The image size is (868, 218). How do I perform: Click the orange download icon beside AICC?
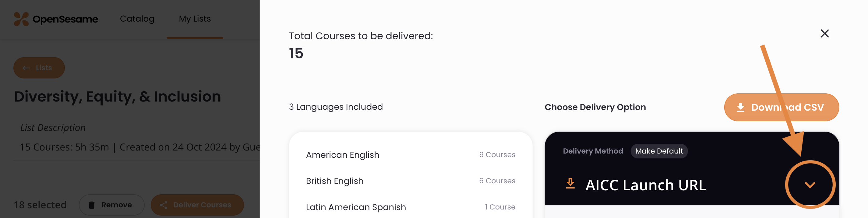pyautogui.click(x=570, y=184)
